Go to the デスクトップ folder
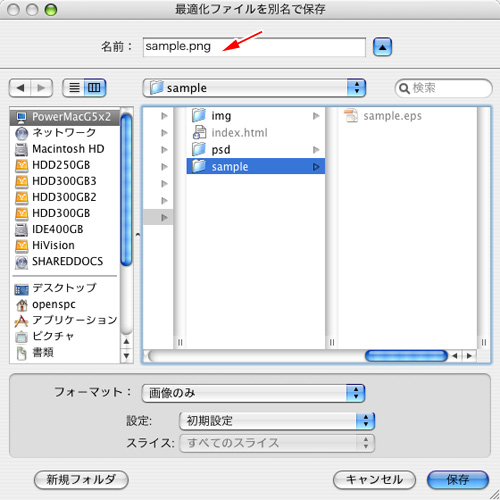 (x=65, y=288)
